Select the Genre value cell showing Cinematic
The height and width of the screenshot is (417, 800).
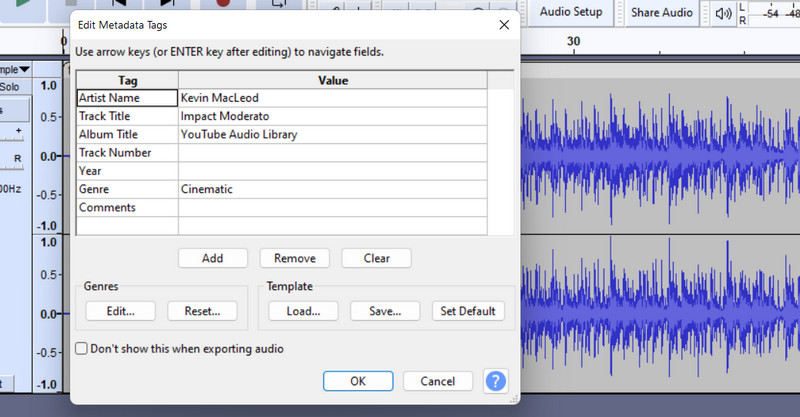click(332, 189)
